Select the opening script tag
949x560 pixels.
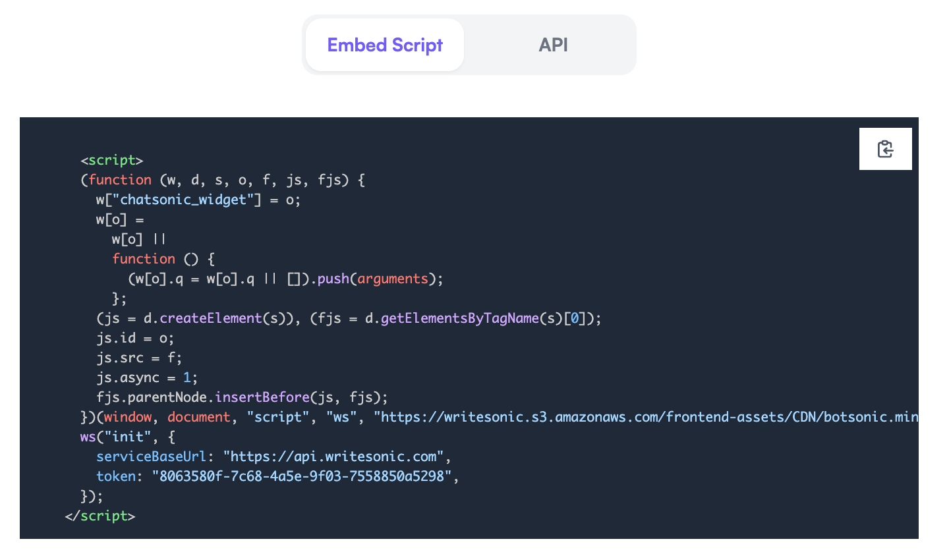112,159
